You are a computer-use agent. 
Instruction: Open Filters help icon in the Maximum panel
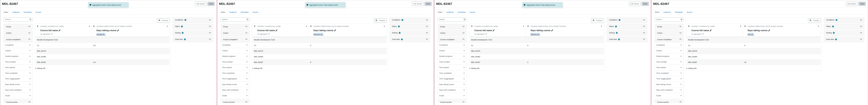(x=399, y=26)
